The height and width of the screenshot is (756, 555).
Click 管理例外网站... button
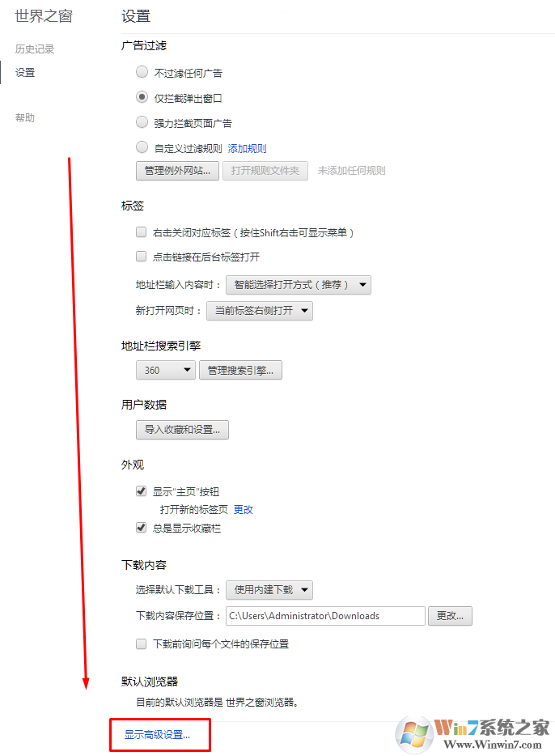pos(178,171)
